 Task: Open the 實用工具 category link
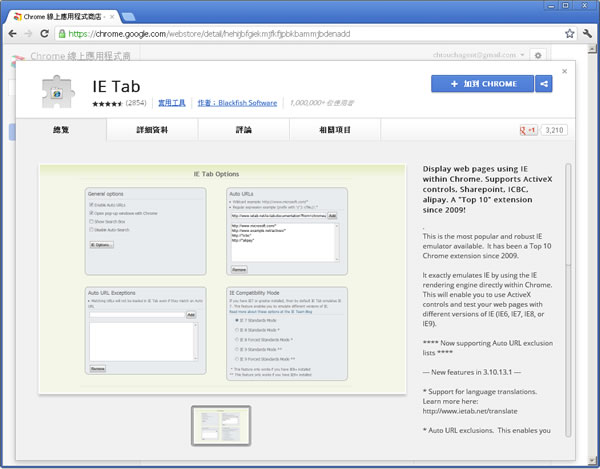(172, 103)
